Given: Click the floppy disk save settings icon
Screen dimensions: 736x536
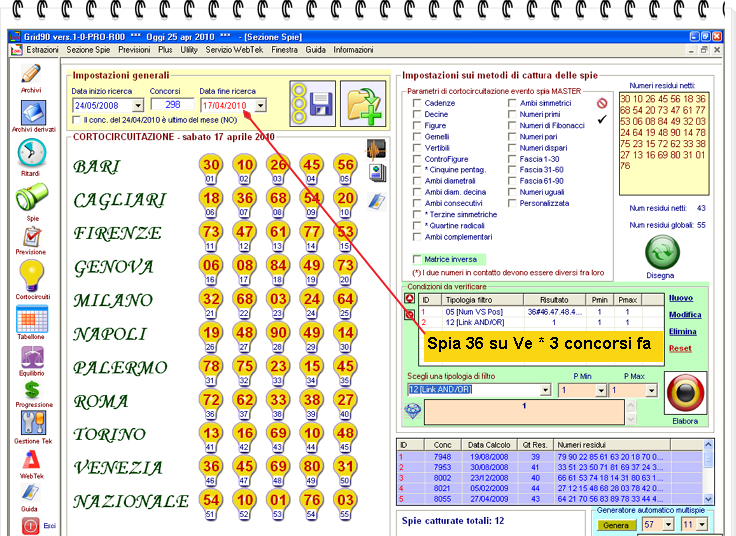Looking at the screenshot, I should [313, 103].
